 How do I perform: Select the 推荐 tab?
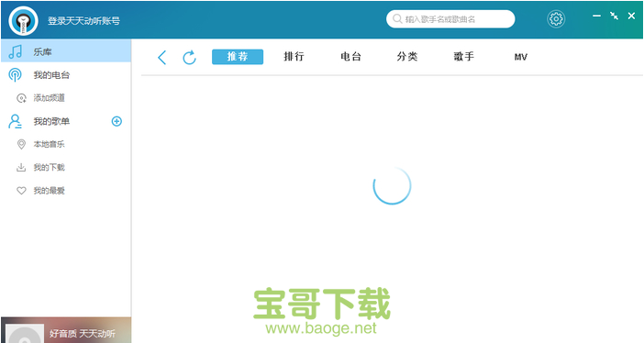pyautogui.click(x=238, y=57)
